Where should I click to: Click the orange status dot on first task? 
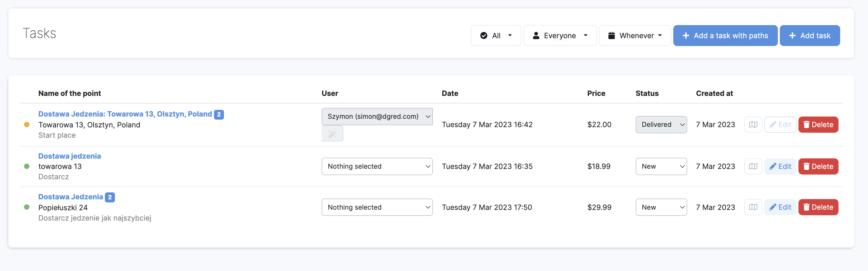pyautogui.click(x=27, y=125)
